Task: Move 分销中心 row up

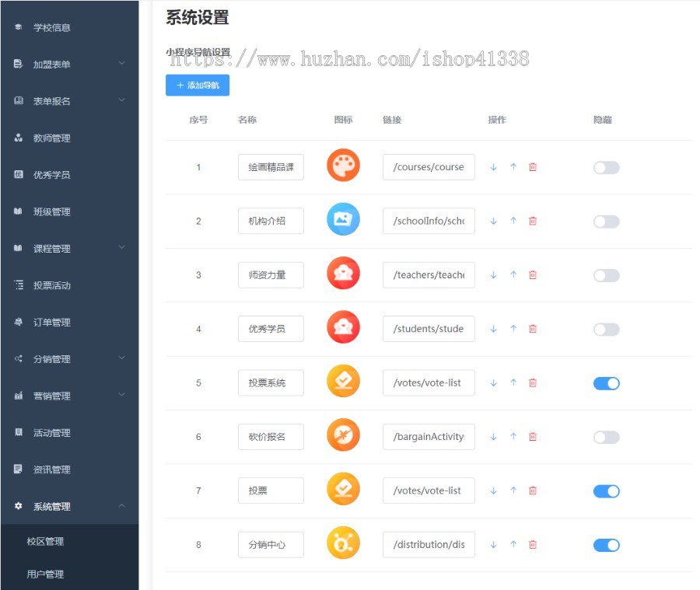Action: pyautogui.click(x=513, y=544)
